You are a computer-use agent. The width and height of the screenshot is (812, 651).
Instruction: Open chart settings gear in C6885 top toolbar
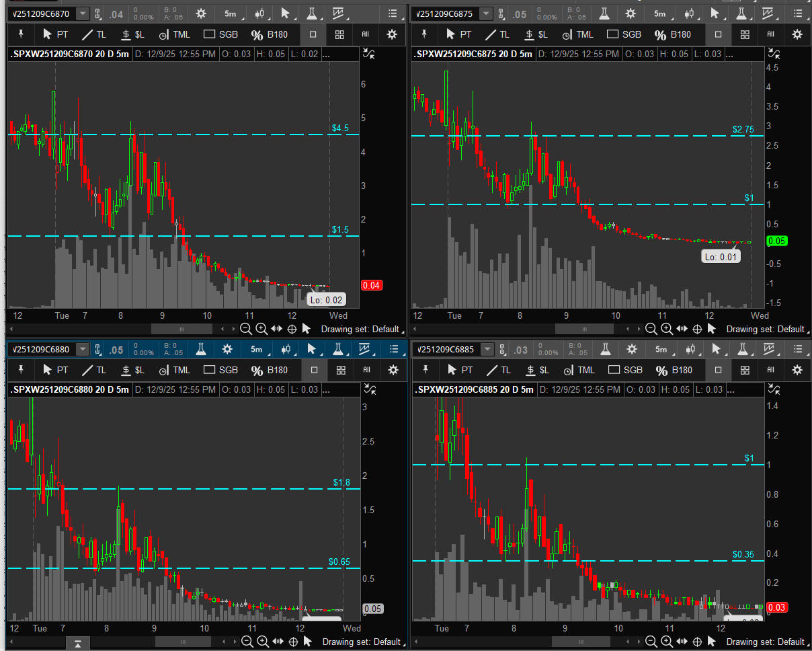(x=631, y=349)
